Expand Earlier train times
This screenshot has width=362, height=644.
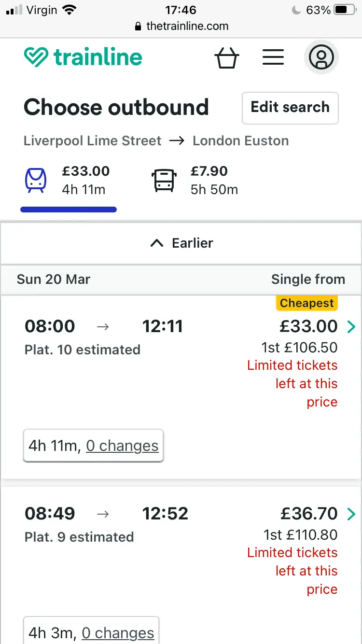click(181, 243)
